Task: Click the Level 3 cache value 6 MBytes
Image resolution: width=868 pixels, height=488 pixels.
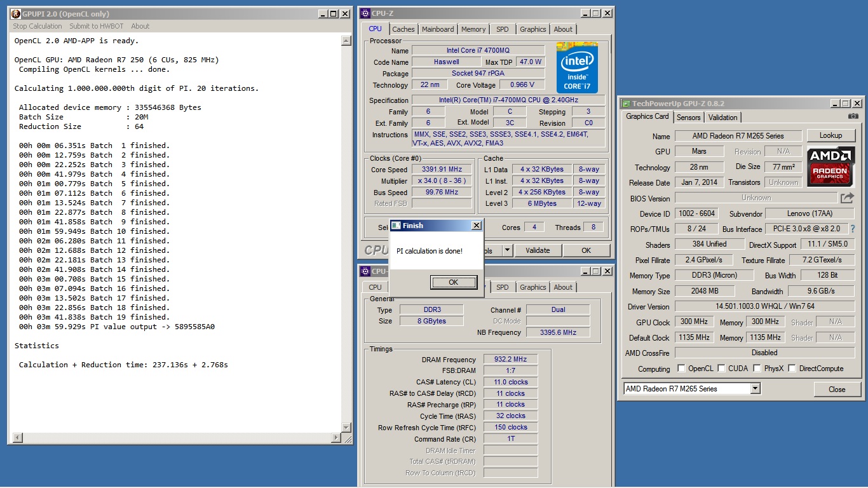Action: click(542, 203)
